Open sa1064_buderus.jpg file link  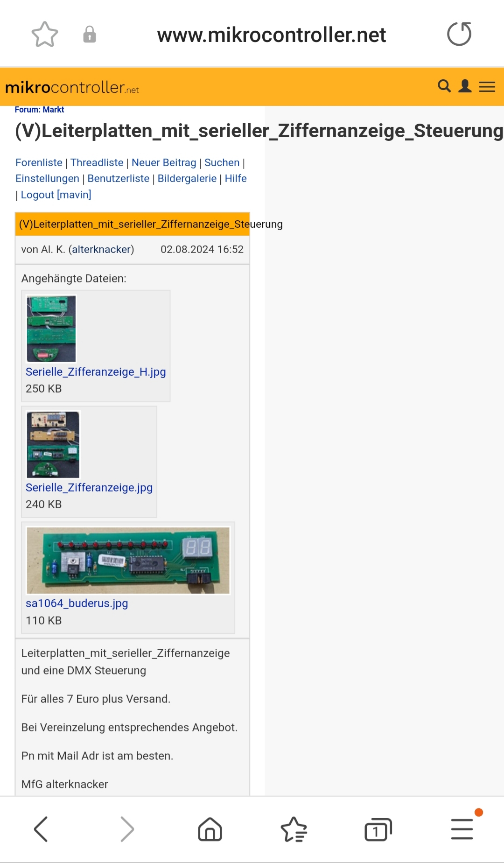[x=77, y=603]
